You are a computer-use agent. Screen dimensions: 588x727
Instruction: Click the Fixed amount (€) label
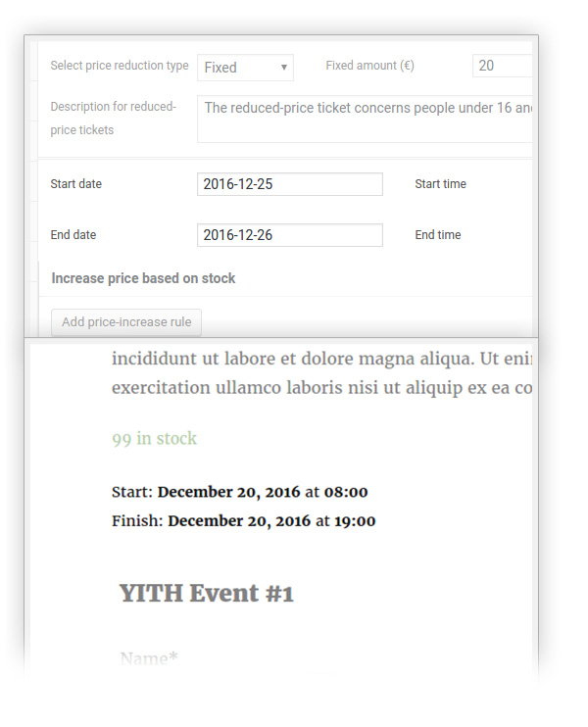(369, 67)
